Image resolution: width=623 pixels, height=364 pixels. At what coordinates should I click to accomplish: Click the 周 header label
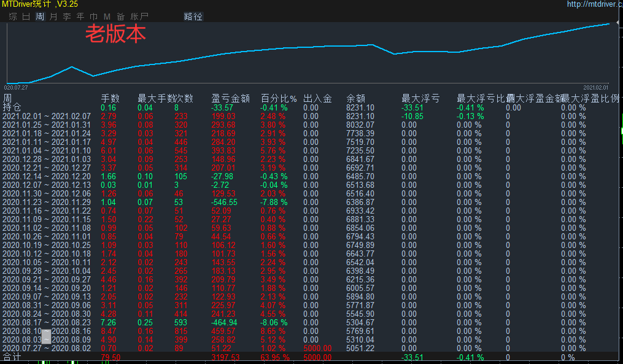pyautogui.click(x=7, y=99)
